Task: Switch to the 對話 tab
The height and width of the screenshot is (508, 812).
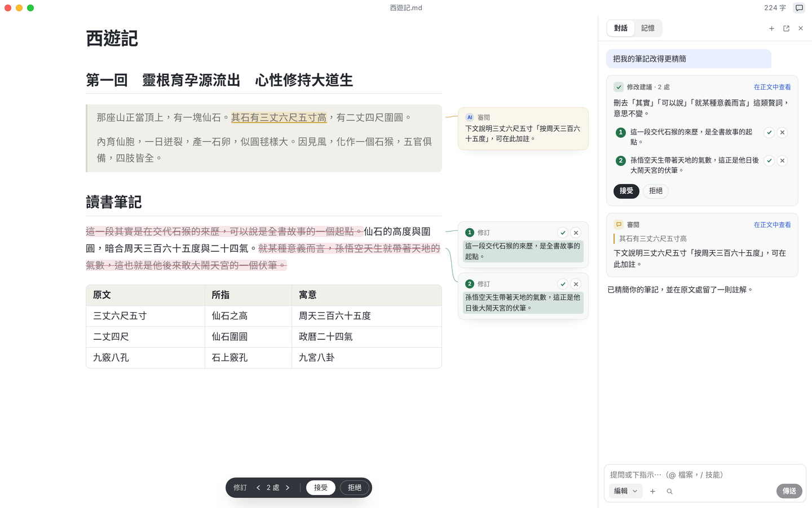Action: coord(621,28)
